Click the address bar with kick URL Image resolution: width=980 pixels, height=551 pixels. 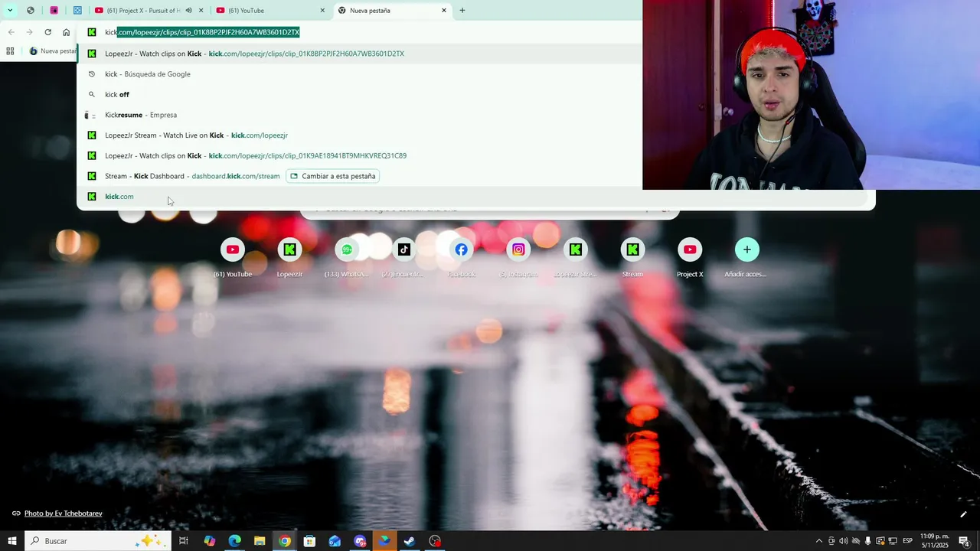[360, 32]
